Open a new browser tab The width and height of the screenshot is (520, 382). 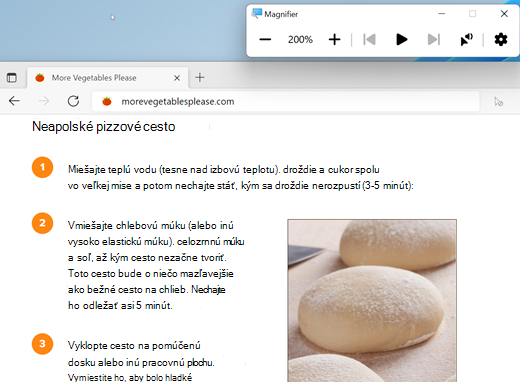[200, 78]
